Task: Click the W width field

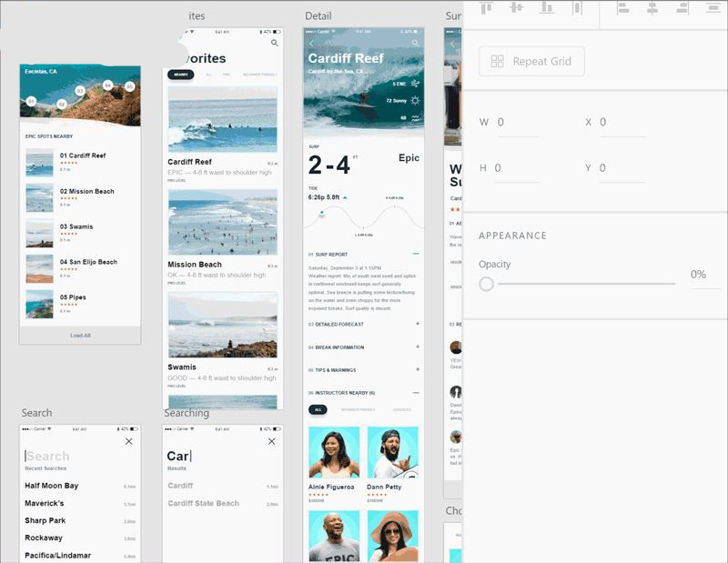Action: tap(517, 123)
